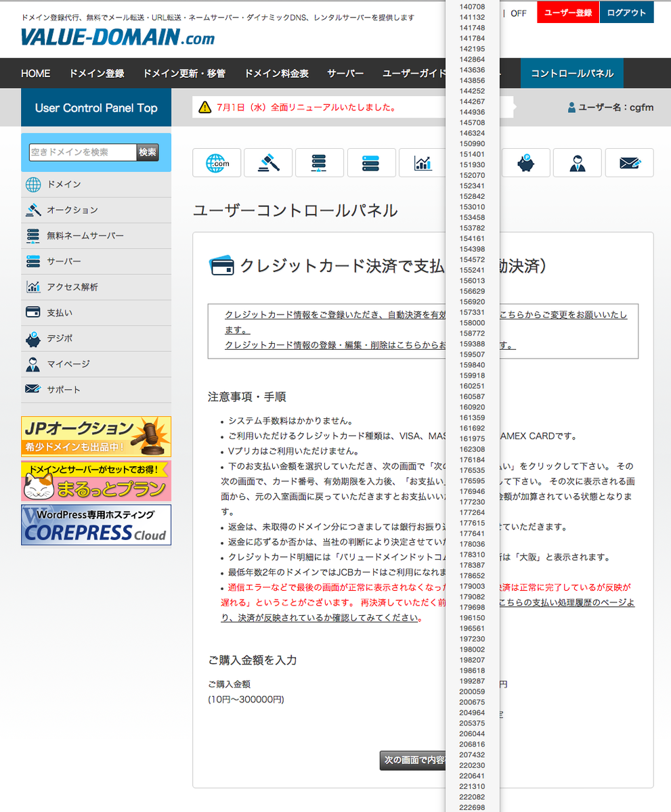The height and width of the screenshot is (812, 671).
Task: Open the ドメイン更新・移管 menu item
Action: pyautogui.click(x=185, y=73)
